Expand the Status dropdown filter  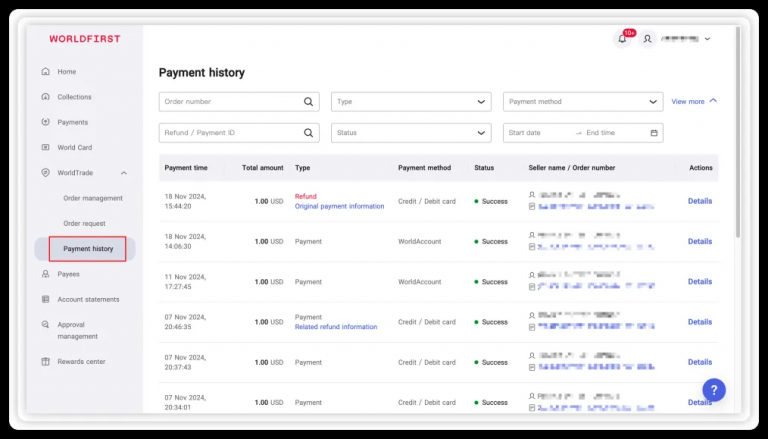[x=411, y=133]
